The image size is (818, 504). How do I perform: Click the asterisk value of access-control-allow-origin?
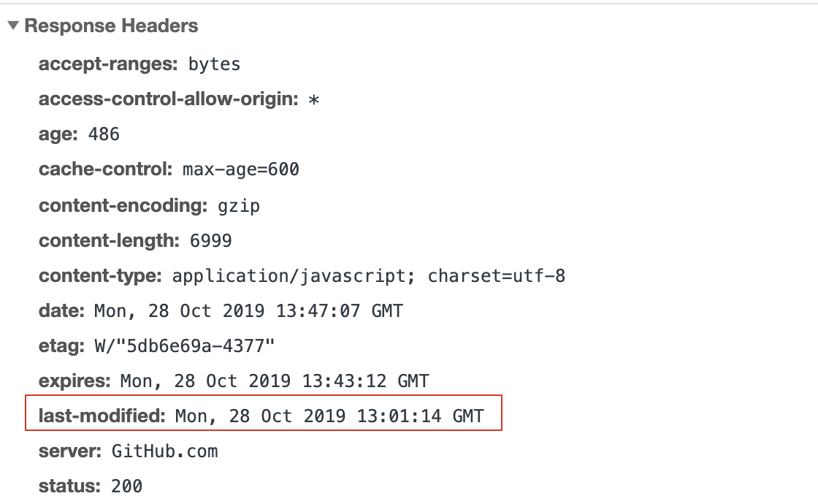[313, 99]
